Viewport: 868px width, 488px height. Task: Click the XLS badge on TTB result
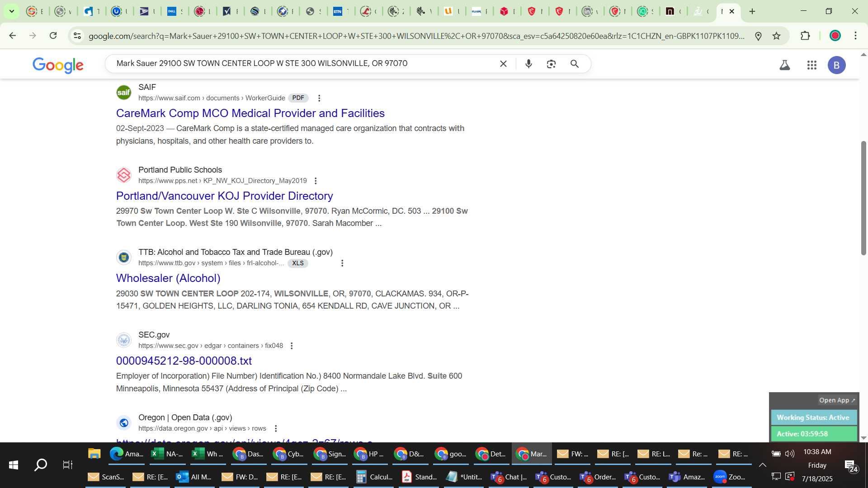point(298,263)
